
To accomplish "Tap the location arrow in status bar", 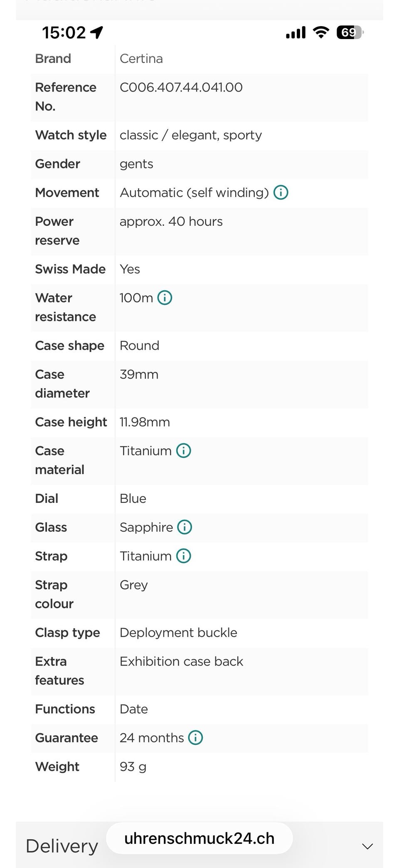I will [x=96, y=32].
